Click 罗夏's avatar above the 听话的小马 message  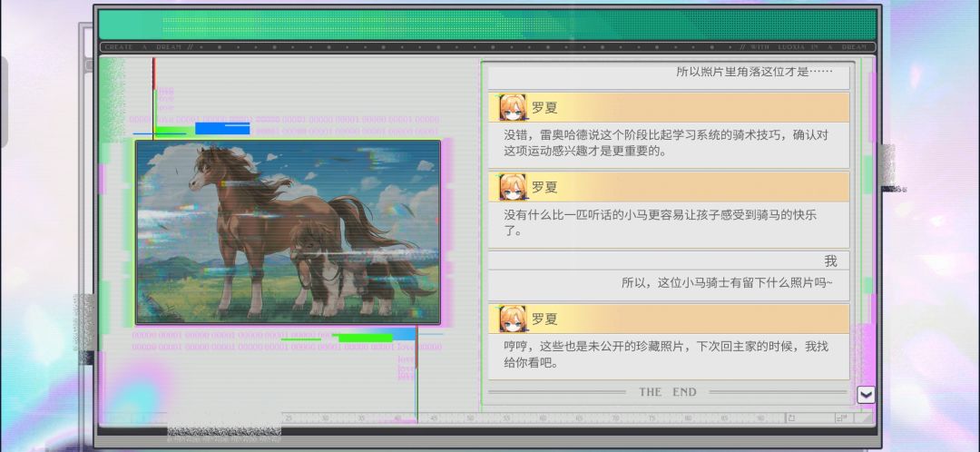[x=512, y=187]
